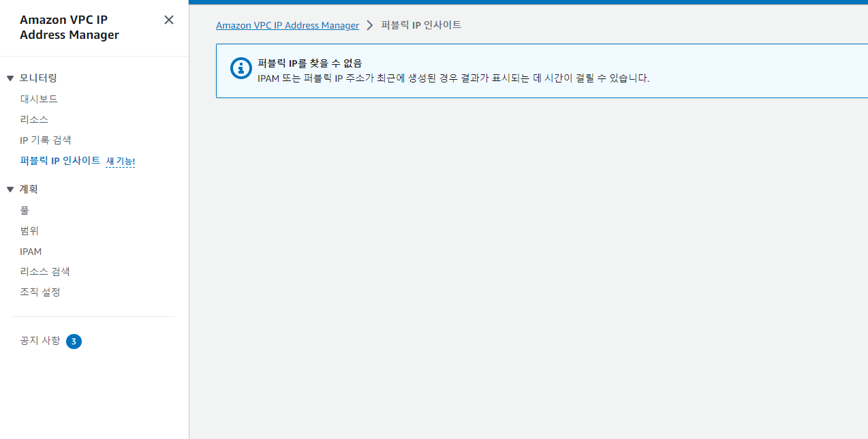Click Amazon VPC IP Address Manager breadcrumb
The image size is (868, 439).
(x=288, y=25)
